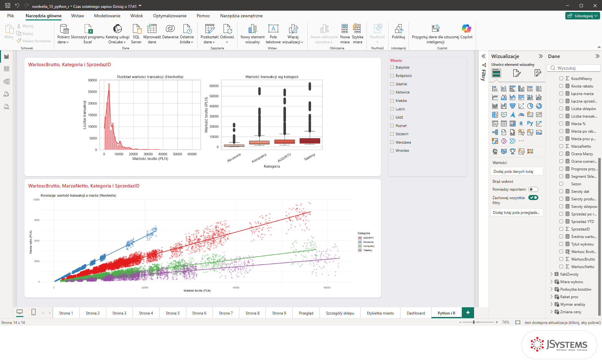Expand the Filtry pane

[x=483, y=56]
